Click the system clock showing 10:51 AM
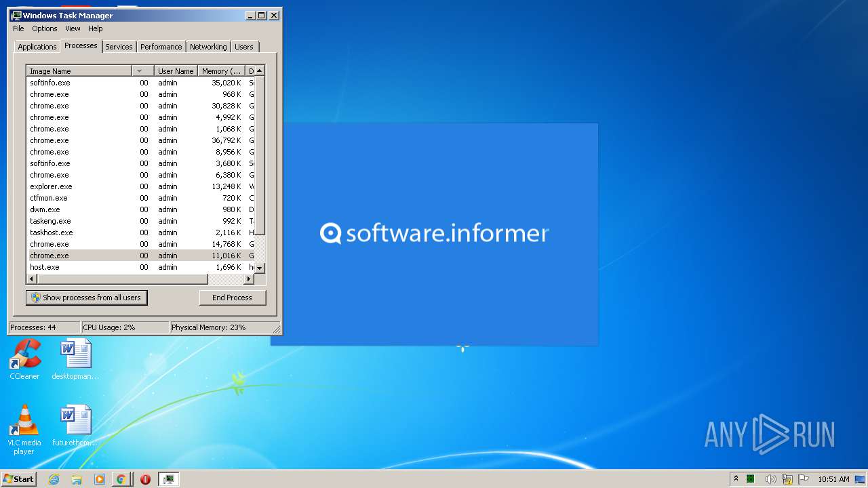 [x=833, y=479]
